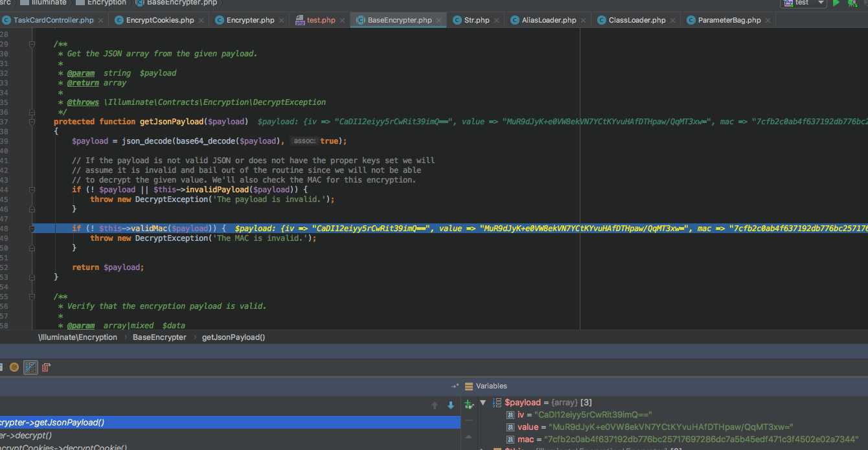868x450 pixels.
Task: Click the fold marker at docblock end line 36
Action: tap(31, 112)
